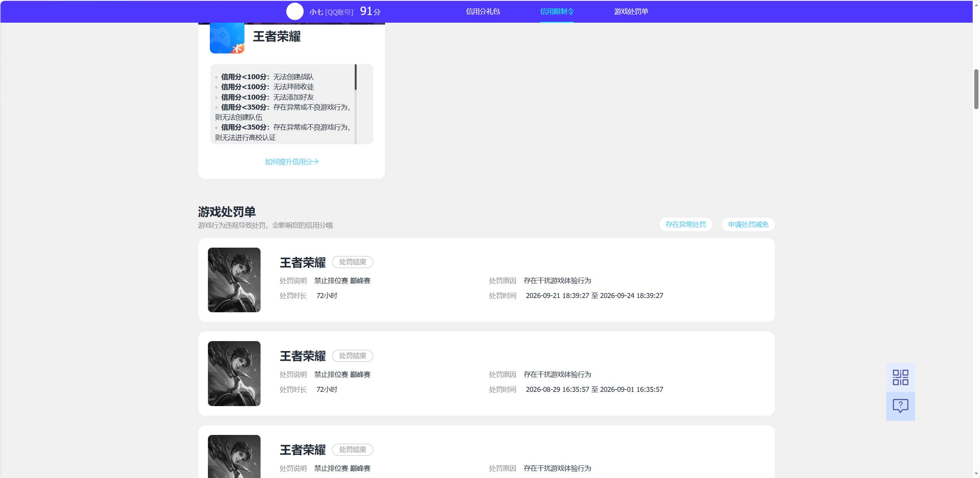Click username 小七 [QQ账号]
The image size is (980, 478).
331,12
